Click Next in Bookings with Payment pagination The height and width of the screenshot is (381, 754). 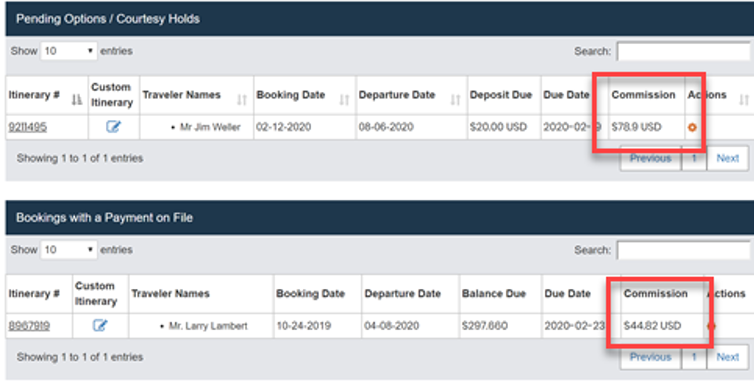click(728, 357)
